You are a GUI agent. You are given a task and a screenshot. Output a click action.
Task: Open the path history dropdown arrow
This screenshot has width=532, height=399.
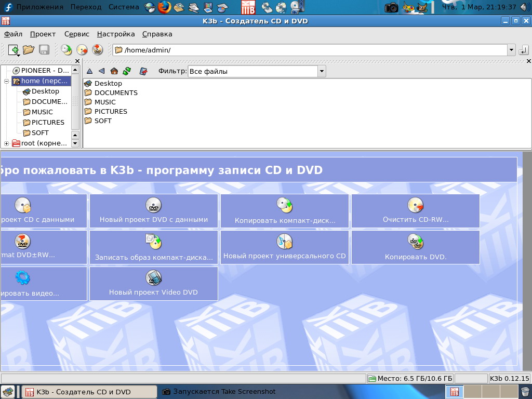click(x=511, y=50)
